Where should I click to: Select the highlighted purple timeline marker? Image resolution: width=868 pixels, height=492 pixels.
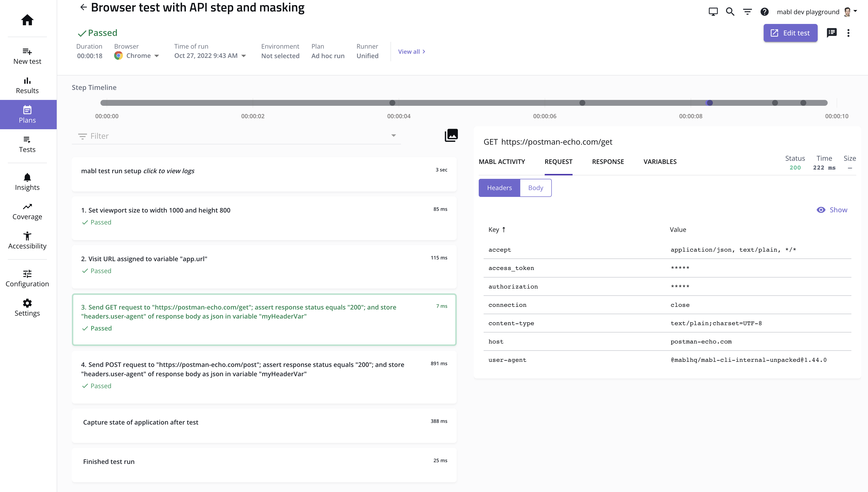(x=709, y=103)
